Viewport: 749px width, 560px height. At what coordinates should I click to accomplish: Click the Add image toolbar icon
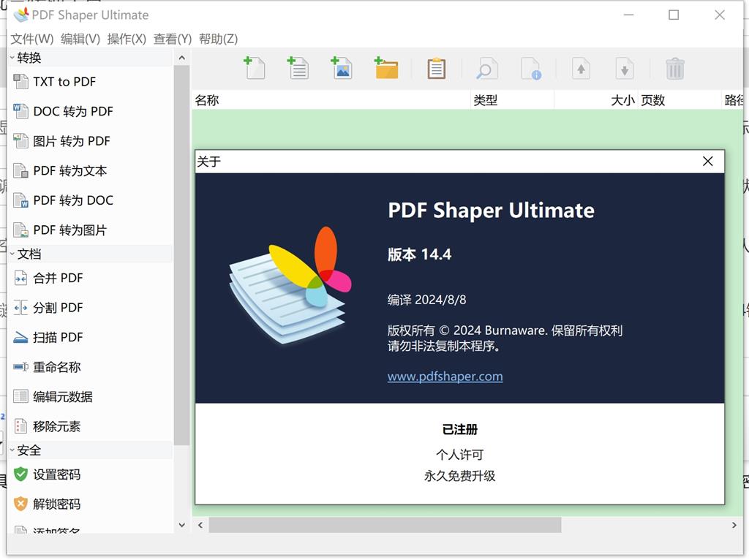coord(342,68)
